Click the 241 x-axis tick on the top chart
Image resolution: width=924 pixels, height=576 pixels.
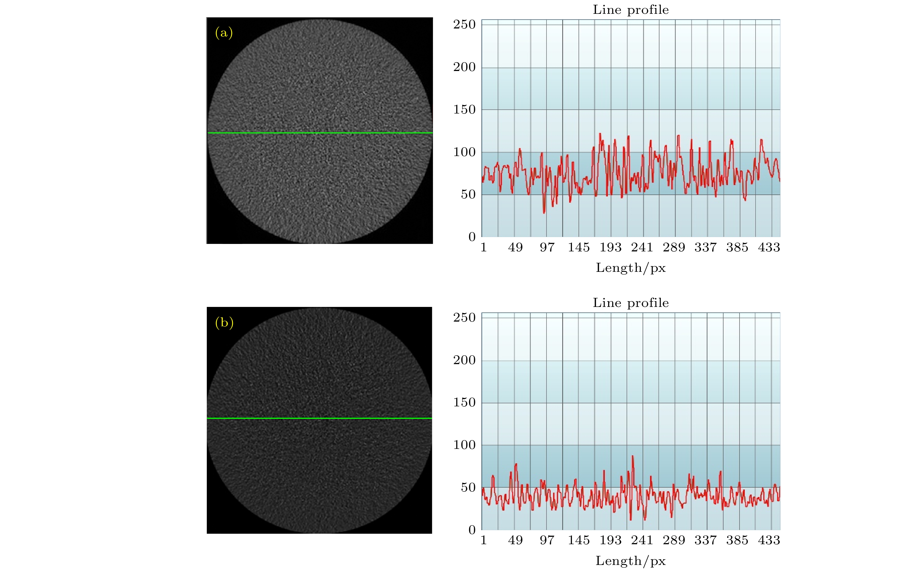[x=642, y=248]
